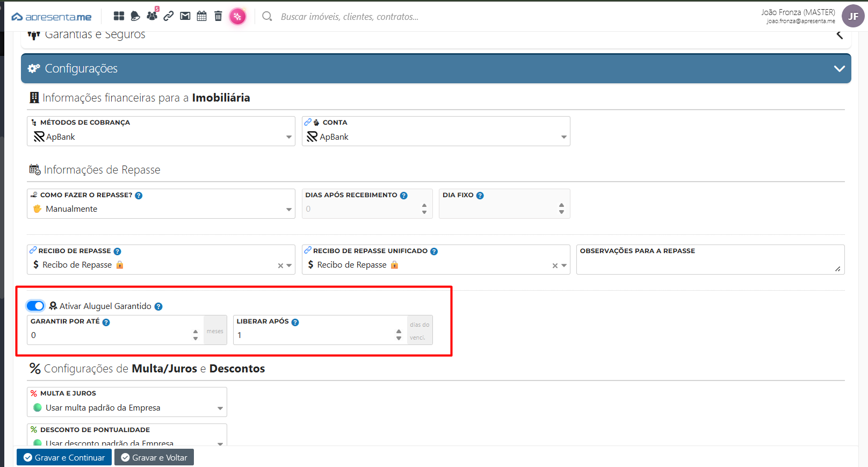Image resolution: width=868 pixels, height=467 pixels.
Task: Toggle Ativar Aluguel Garantido switch
Action: (x=35, y=306)
